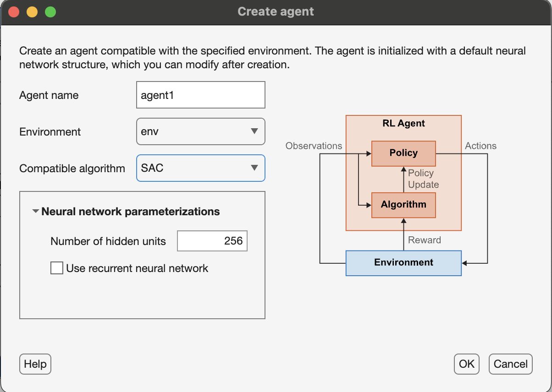
Task: Click the Environment dropdown arrow icon
Action: (255, 132)
